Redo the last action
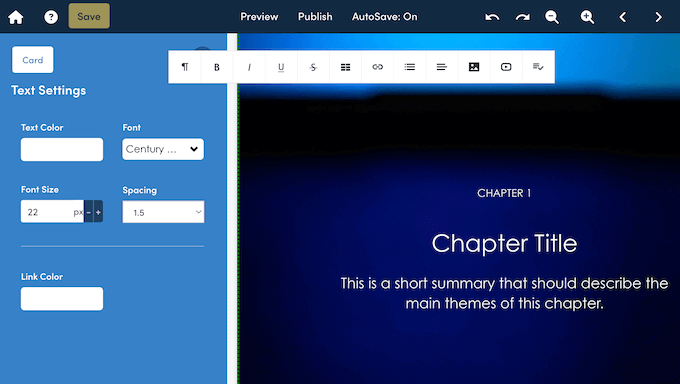This screenshot has width=680, height=384. 523,17
